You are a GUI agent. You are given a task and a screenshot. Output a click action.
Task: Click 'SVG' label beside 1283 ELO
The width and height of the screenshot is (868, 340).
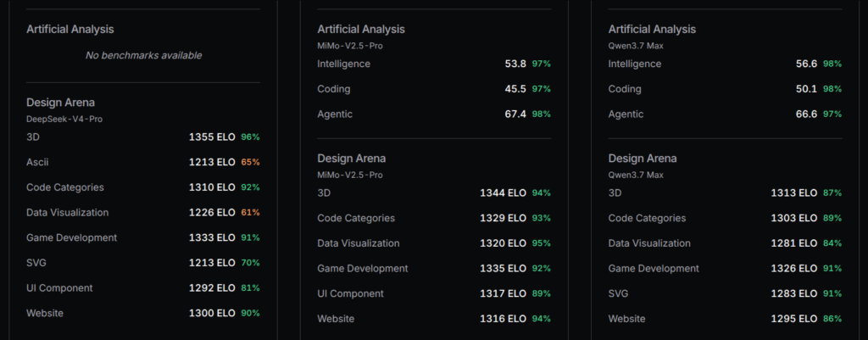(x=618, y=293)
